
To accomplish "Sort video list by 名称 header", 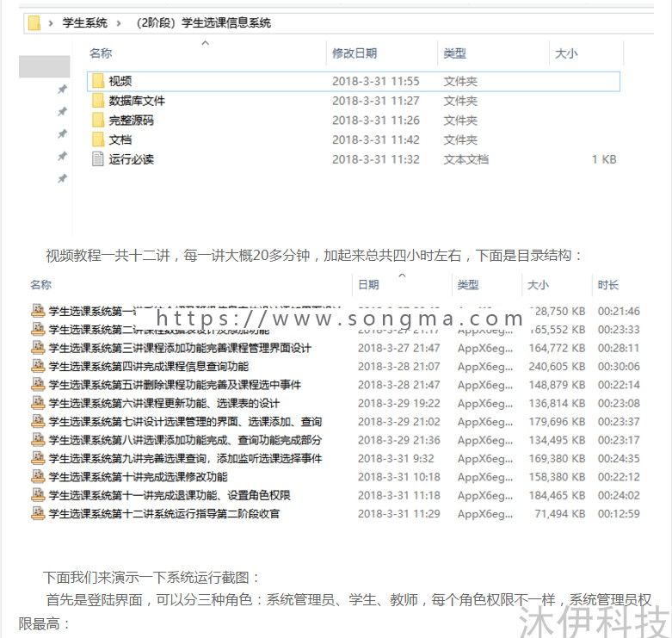I will (41, 285).
